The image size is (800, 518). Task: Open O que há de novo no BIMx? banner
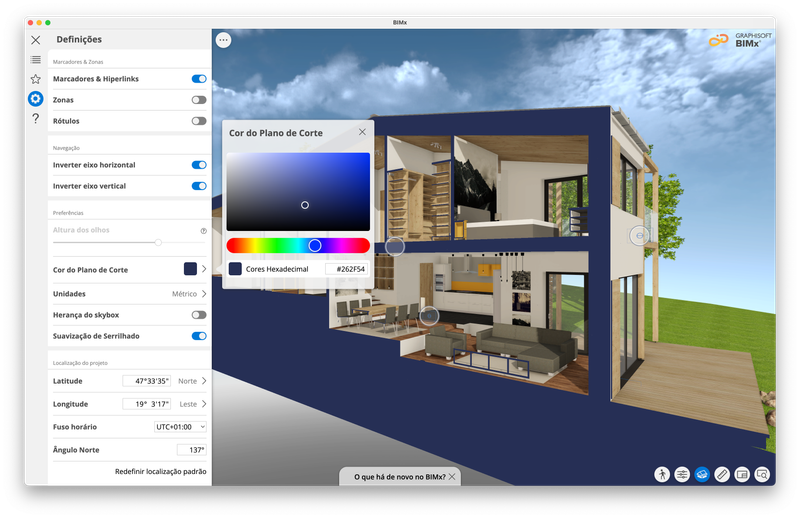click(x=399, y=477)
